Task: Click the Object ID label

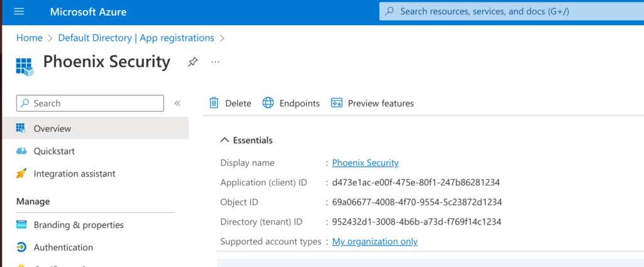Action: tap(239, 202)
